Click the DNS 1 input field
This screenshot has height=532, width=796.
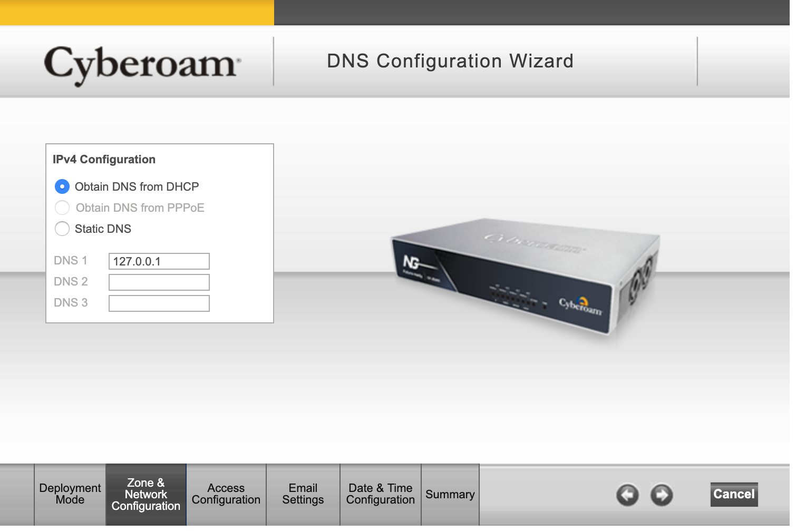[x=159, y=261]
